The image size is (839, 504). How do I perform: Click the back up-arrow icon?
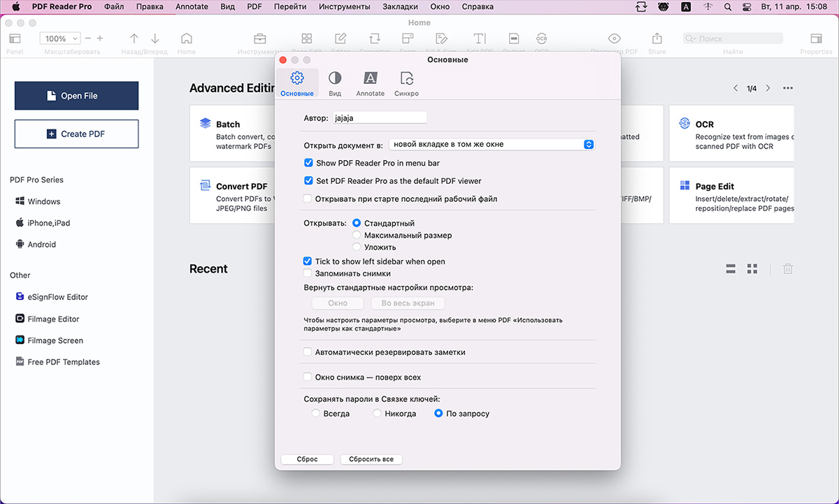tap(134, 38)
